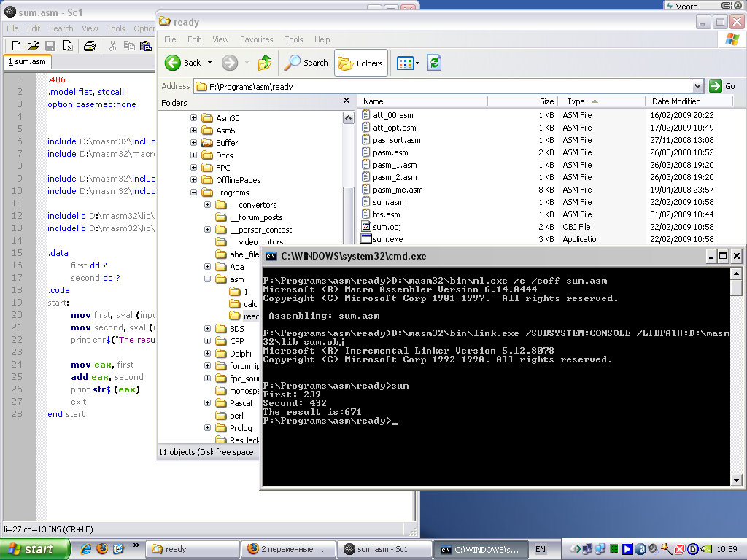Screen dimensions: 747x560
Task: Click the New file icon in Sc1 toolbar
Action: 16,46
